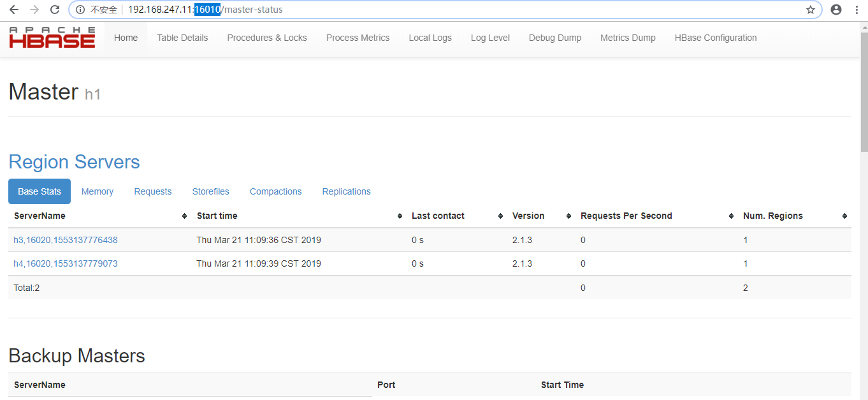This screenshot has width=868, height=400.
Task: Open Chrome's three-dot menu
Action: (x=857, y=10)
